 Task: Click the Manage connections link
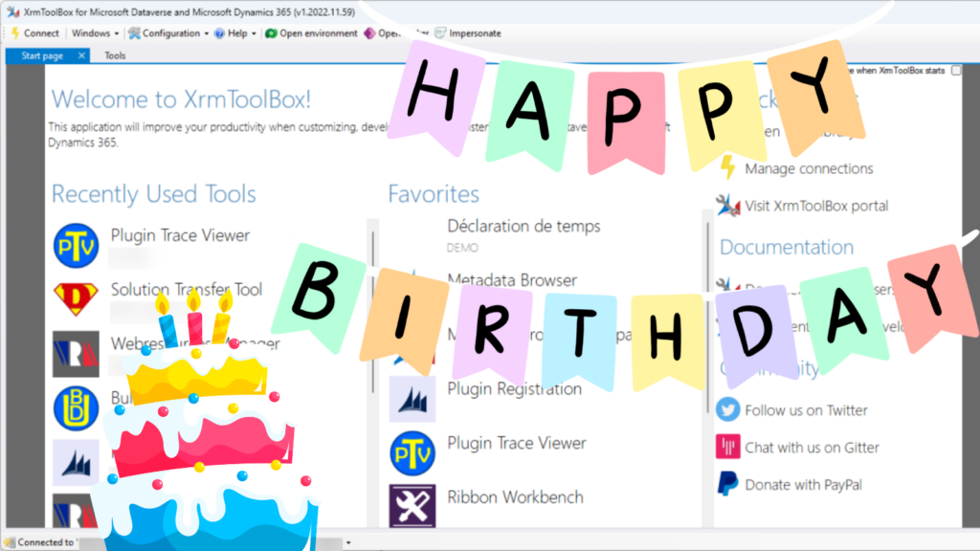(x=809, y=168)
